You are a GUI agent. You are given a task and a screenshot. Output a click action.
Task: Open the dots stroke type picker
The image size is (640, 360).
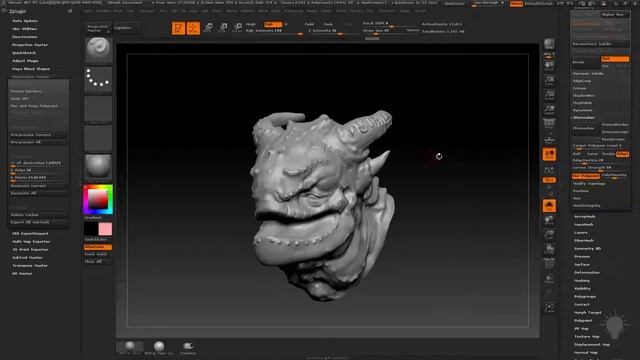(98, 79)
